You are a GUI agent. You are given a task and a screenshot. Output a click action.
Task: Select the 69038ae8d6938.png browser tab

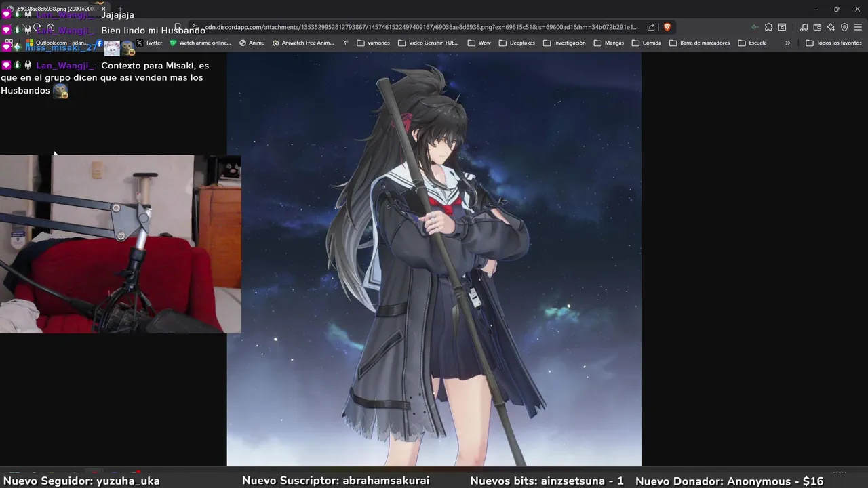(54, 9)
